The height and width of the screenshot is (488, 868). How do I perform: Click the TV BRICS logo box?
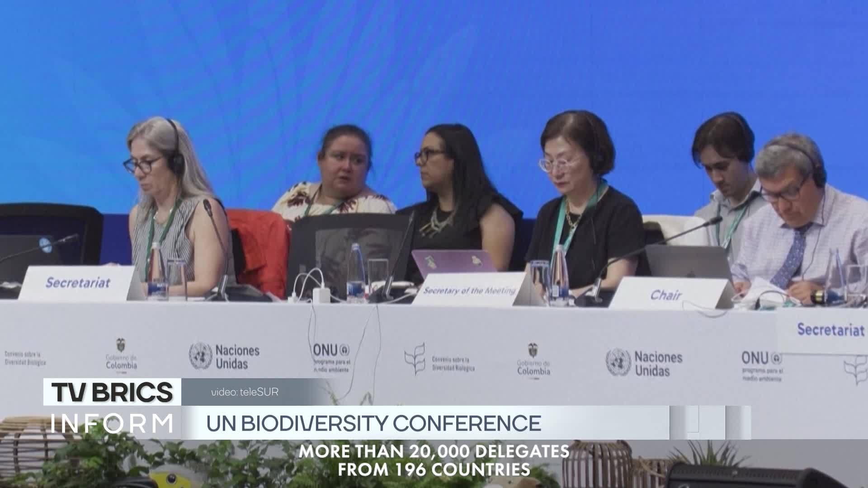pos(112,392)
